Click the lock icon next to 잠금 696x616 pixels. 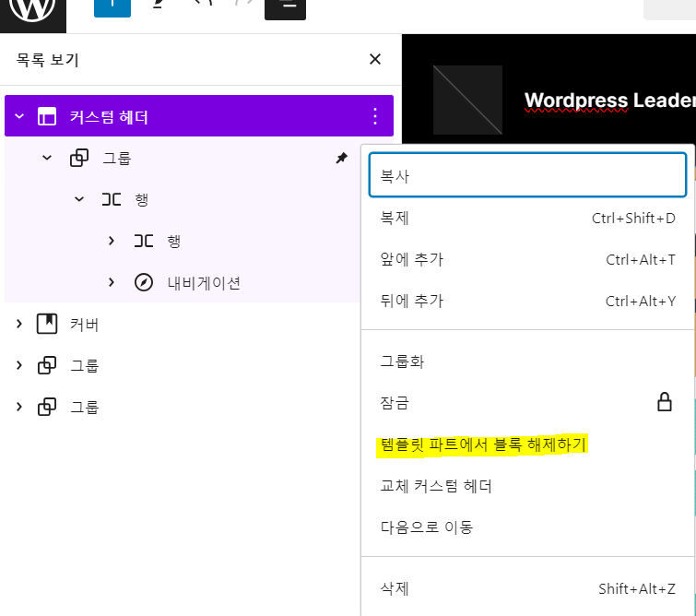pos(664,402)
